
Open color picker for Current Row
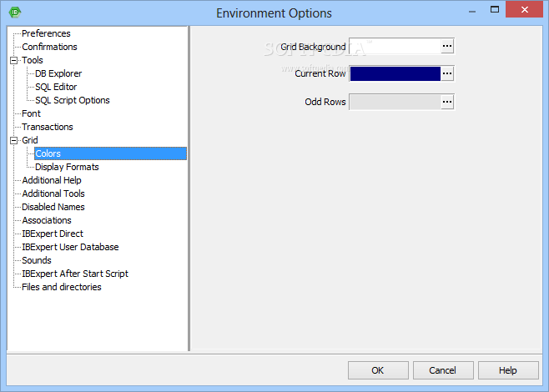pyautogui.click(x=447, y=73)
